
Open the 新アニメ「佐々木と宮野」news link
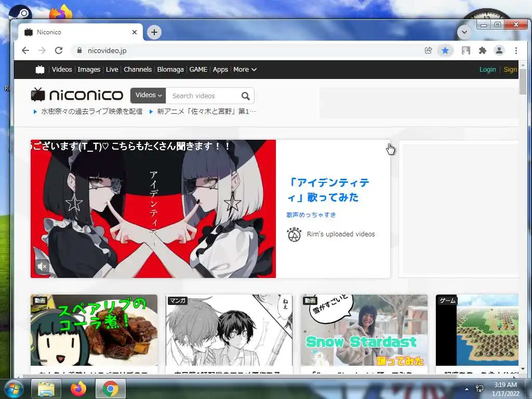click(206, 111)
